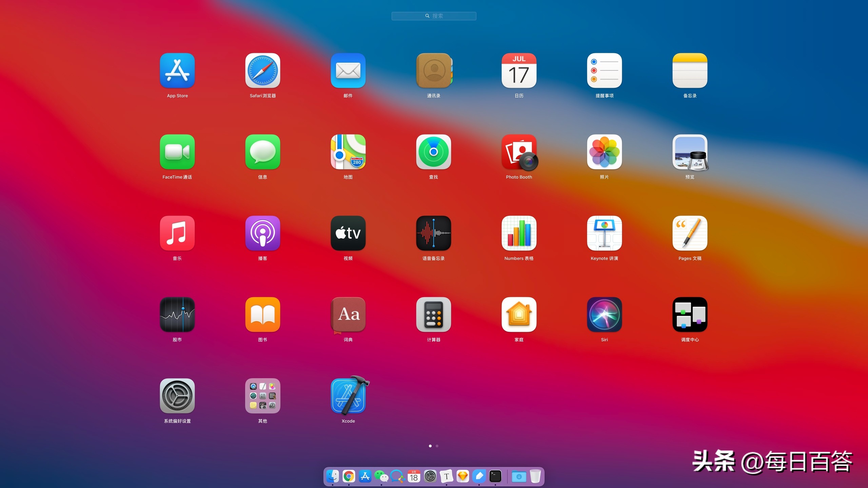Activate Siri from Launchpad
Viewport: 868px width, 488px height.
pyautogui.click(x=604, y=315)
